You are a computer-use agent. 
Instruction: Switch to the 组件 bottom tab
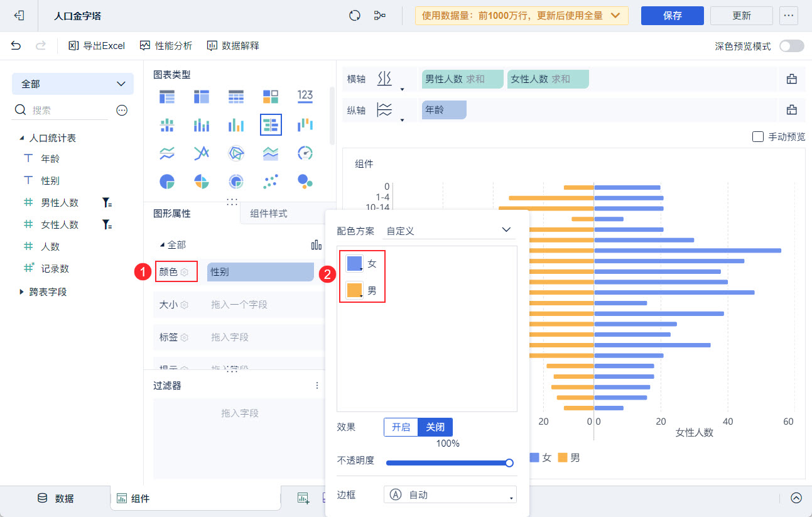pos(195,498)
